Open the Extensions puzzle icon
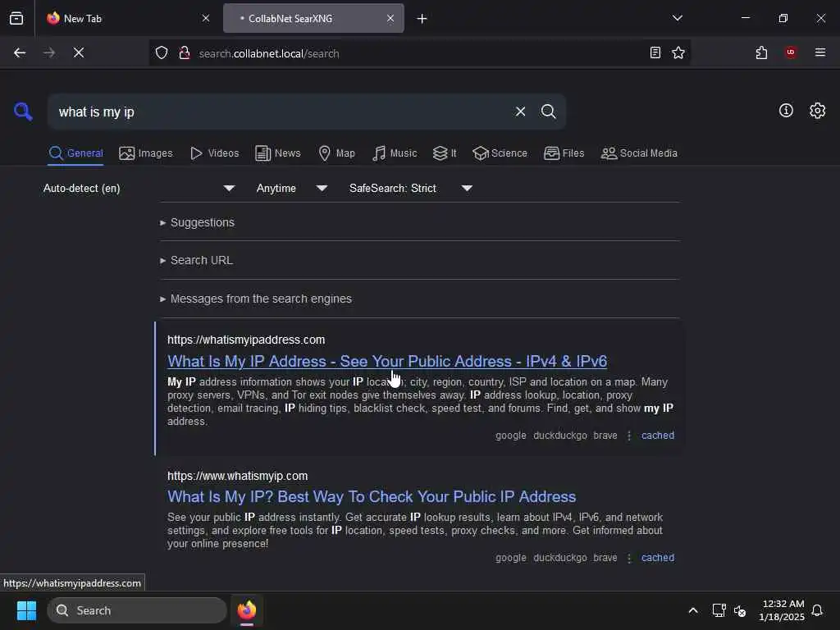The width and height of the screenshot is (840, 630). (761, 52)
